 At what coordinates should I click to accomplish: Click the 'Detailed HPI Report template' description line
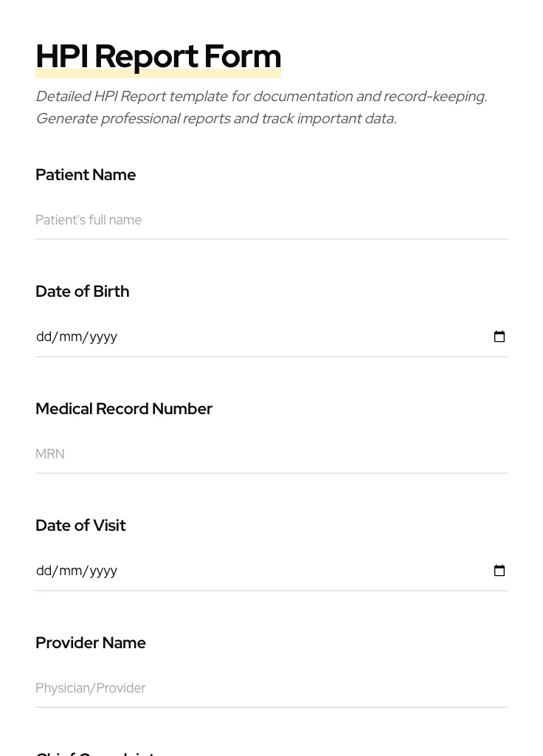261,97
